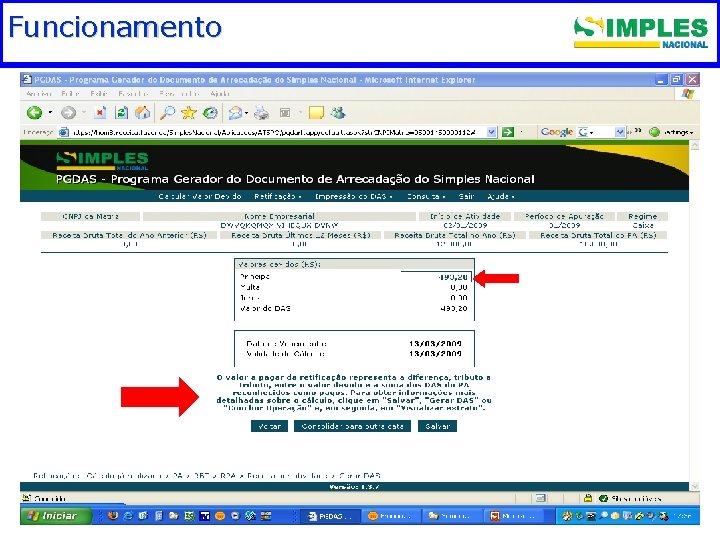Open the Ferramentas menu

click(180, 94)
